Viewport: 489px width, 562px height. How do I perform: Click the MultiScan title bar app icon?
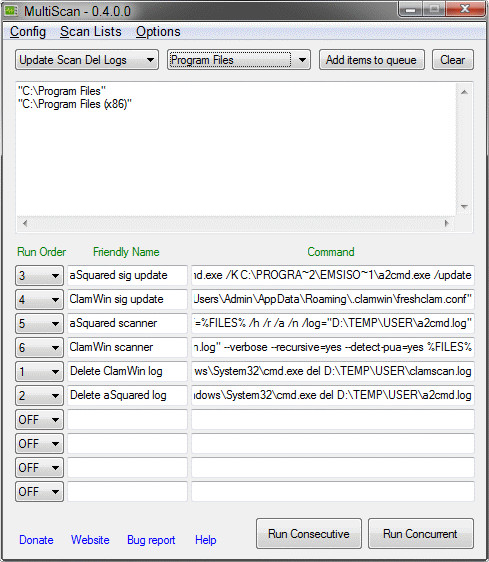[x=11, y=11]
